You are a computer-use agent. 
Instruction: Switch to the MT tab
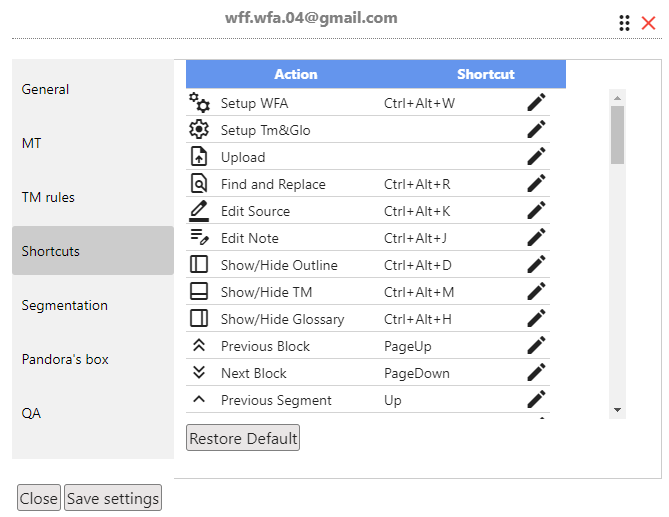93,143
